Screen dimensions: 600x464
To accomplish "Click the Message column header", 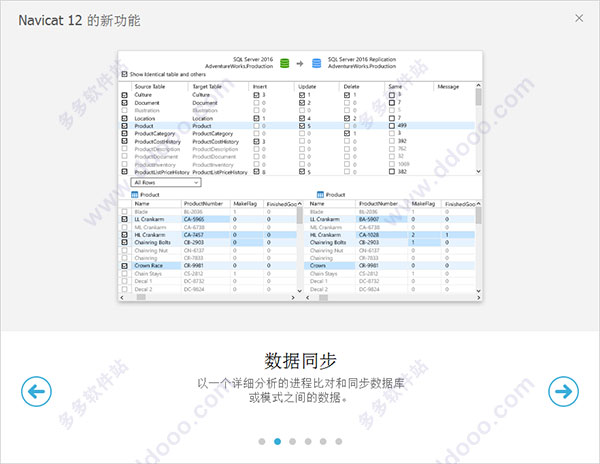I will pos(448,86).
